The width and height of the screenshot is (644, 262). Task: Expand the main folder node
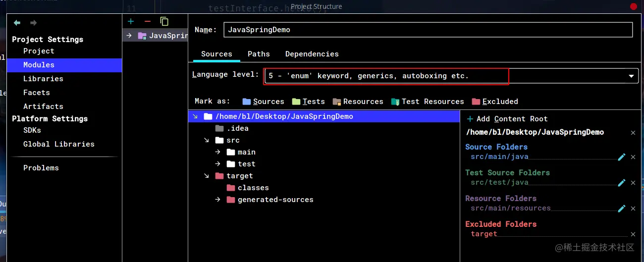pos(217,152)
